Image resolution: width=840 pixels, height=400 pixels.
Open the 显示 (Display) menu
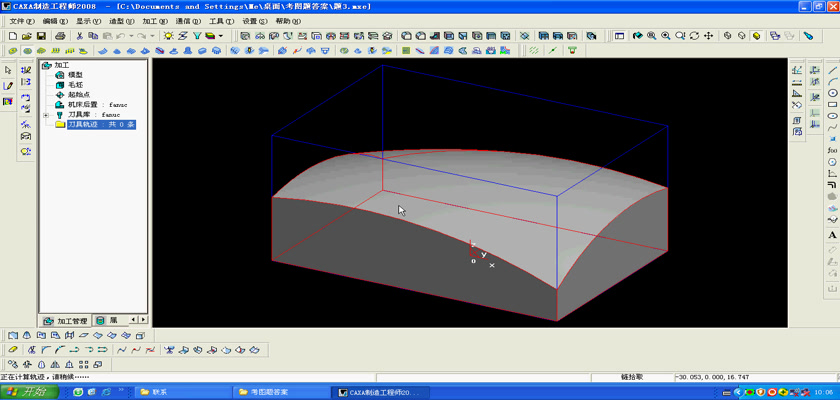(x=88, y=21)
